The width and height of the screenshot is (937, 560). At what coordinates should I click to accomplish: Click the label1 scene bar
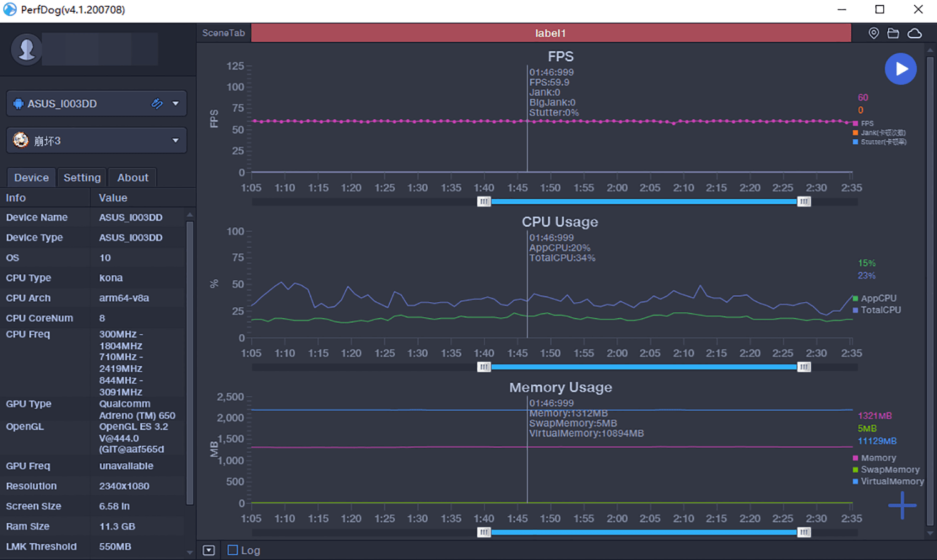(551, 33)
